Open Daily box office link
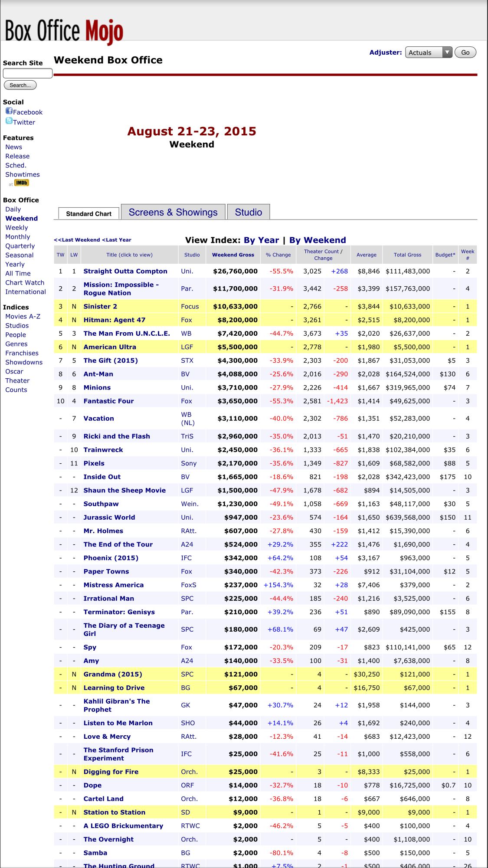This screenshot has width=488, height=868. click(13, 209)
